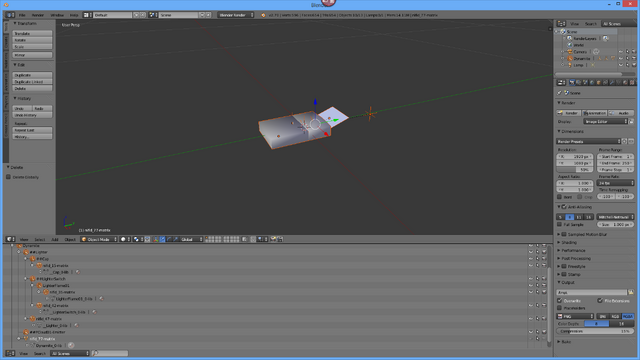
Task: Click the 3D manipulator toggle icon
Action: point(155,240)
